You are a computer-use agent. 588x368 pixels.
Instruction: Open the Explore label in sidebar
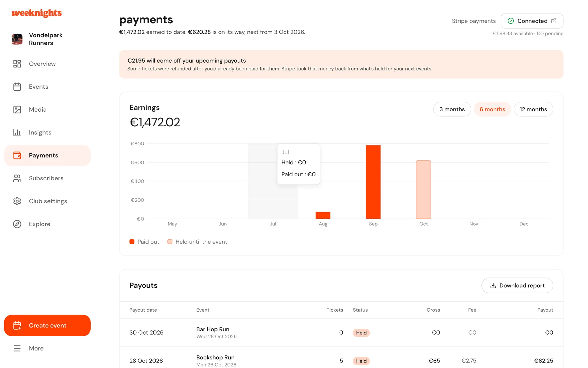point(40,224)
